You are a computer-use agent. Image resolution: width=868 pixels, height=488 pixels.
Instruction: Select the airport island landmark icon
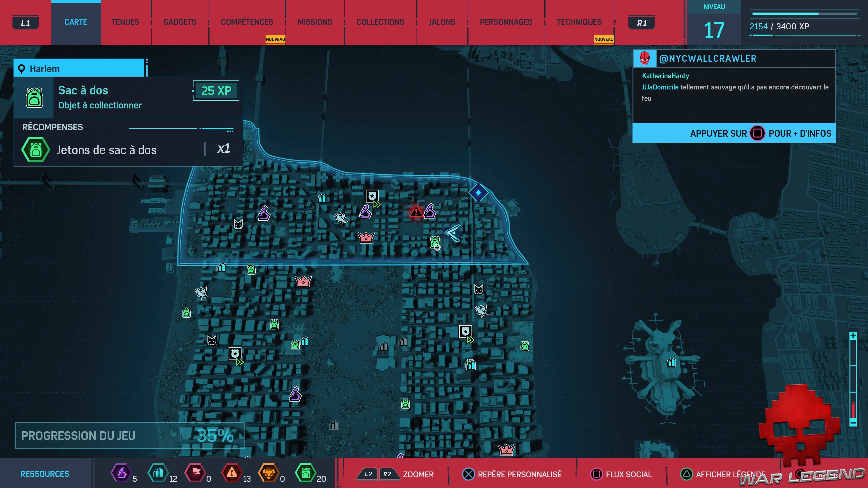[x=670, y=363]
